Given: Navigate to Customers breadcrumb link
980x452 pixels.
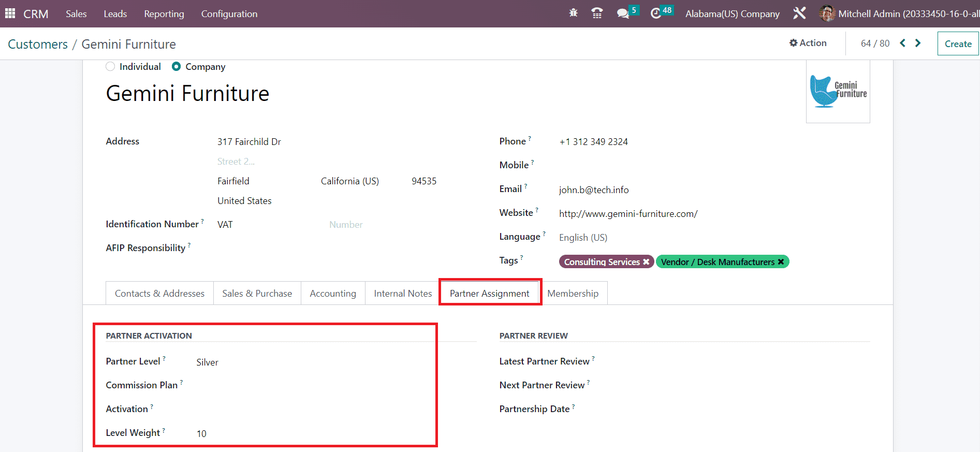Looking at the screenshot, I should coord(38,45).
